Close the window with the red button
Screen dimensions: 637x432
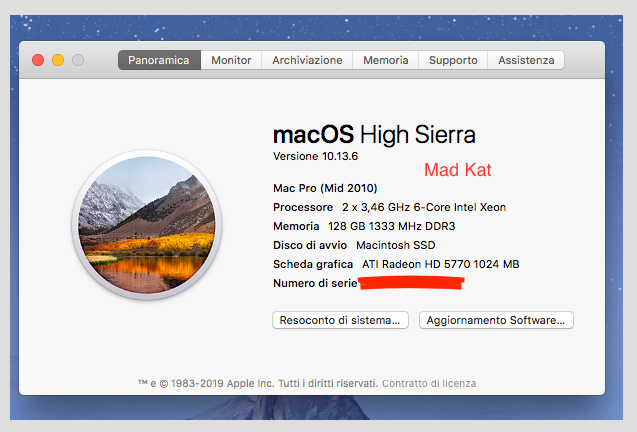[38, 60]
